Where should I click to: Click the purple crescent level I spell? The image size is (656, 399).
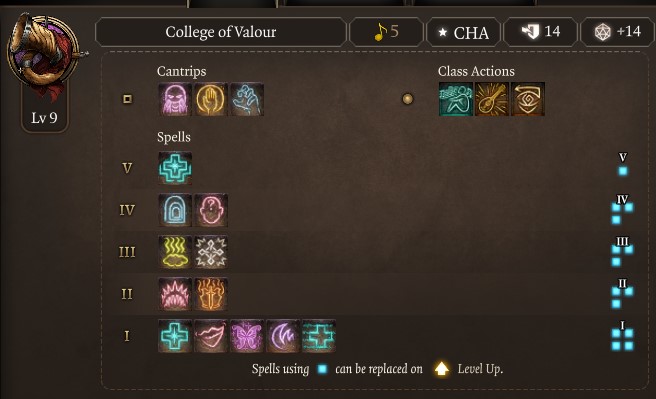coord(283,336)
